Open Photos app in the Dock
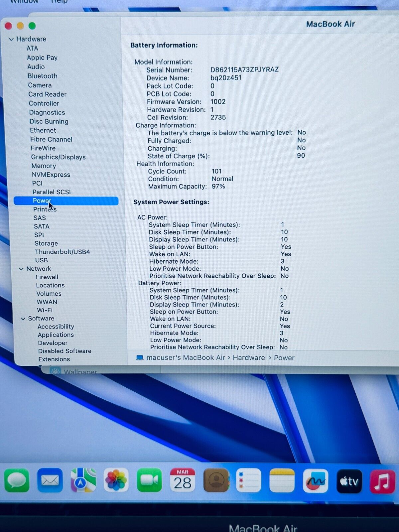The image size is (399, 532). (x=116, y=480)
